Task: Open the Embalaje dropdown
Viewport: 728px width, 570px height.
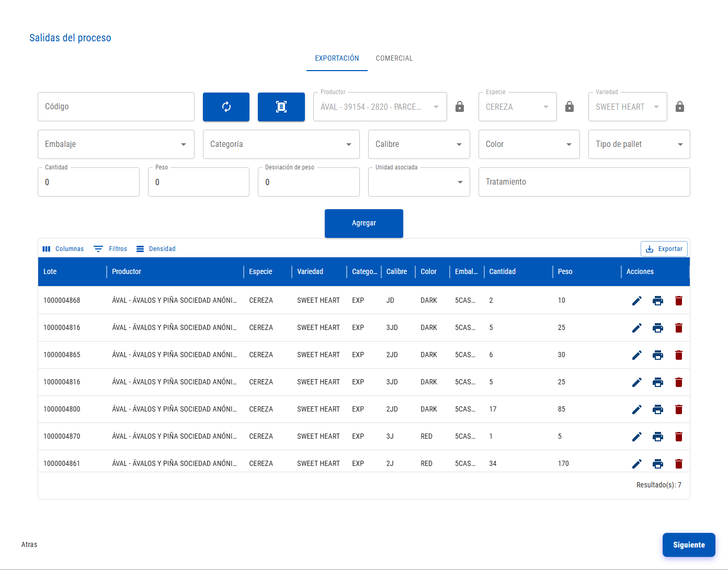Action: click(x=116, y=144)
